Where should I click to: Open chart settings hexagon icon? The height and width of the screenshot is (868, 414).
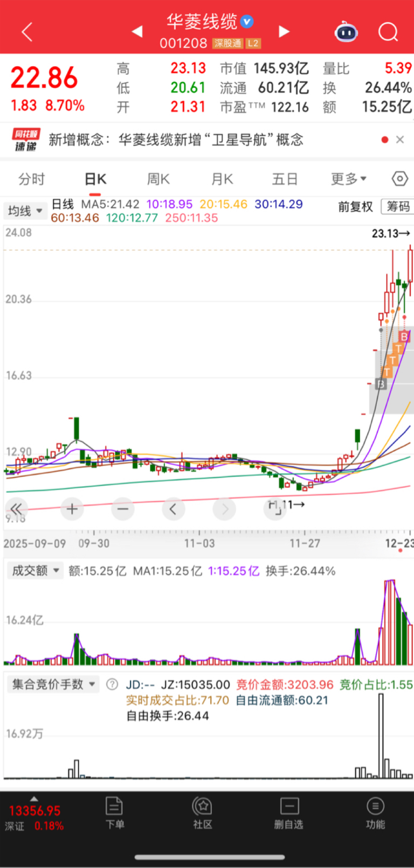click(399, 178)
